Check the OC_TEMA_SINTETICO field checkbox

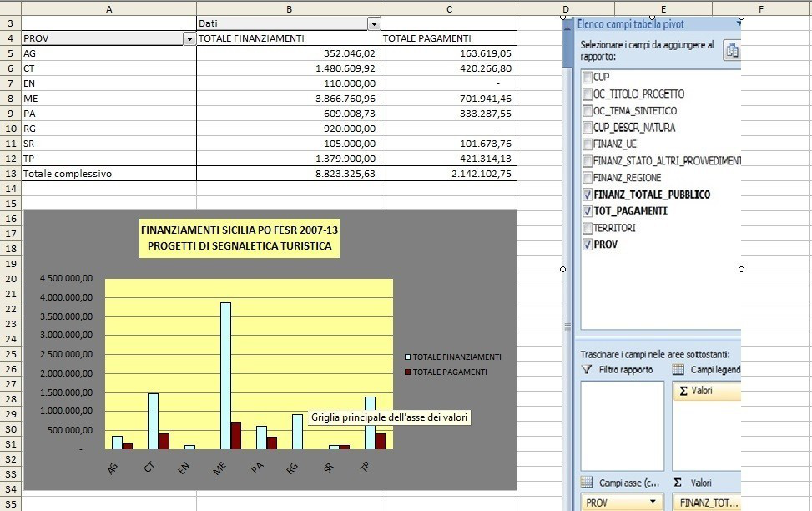pyautogui.click(x=588, y=110)
